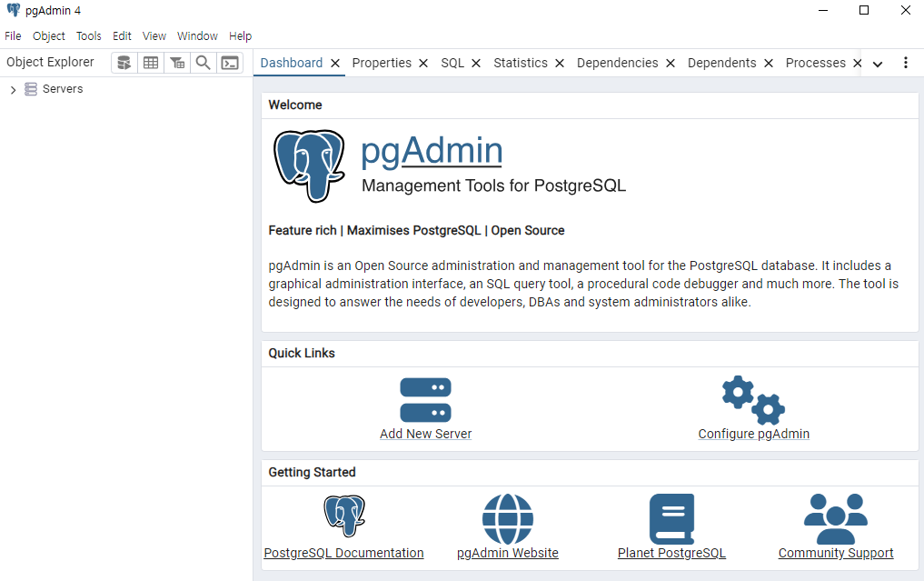Viewport: 924px width, 581px height.
Task: Close the Dashboard tab
Action: tap(335, 63)
